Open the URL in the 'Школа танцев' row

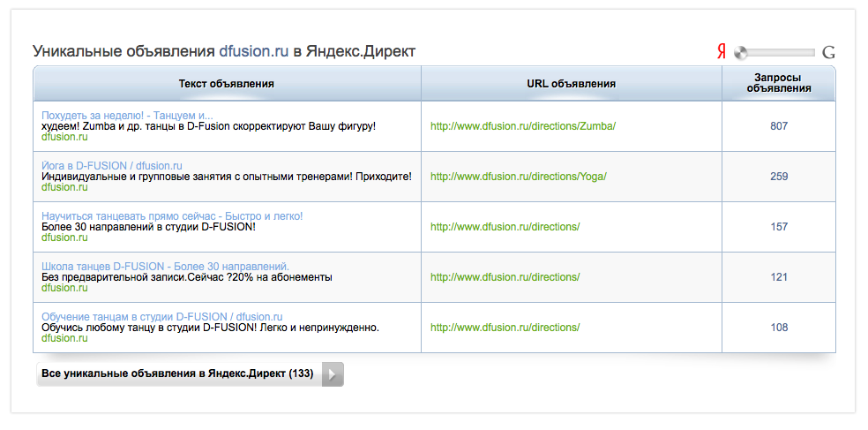pyautogui.click(x=505, y=277)
